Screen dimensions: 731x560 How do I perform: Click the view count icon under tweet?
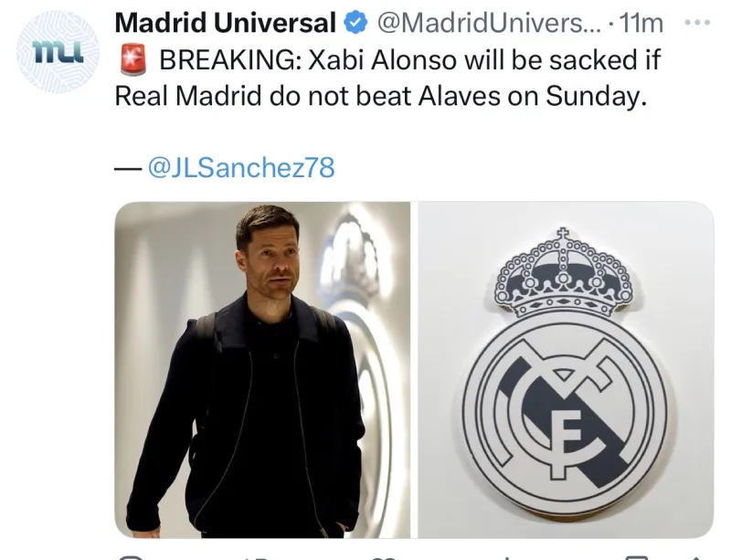(x=508, y=557)
